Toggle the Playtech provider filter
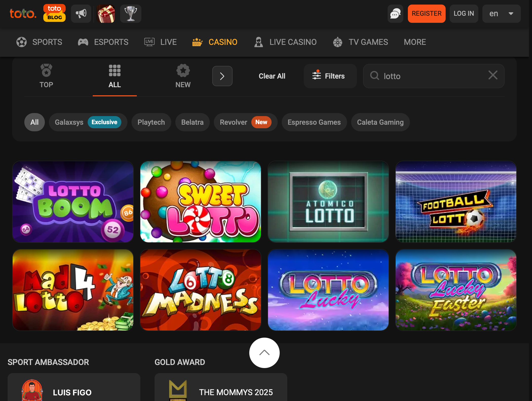 click(151, 122)
